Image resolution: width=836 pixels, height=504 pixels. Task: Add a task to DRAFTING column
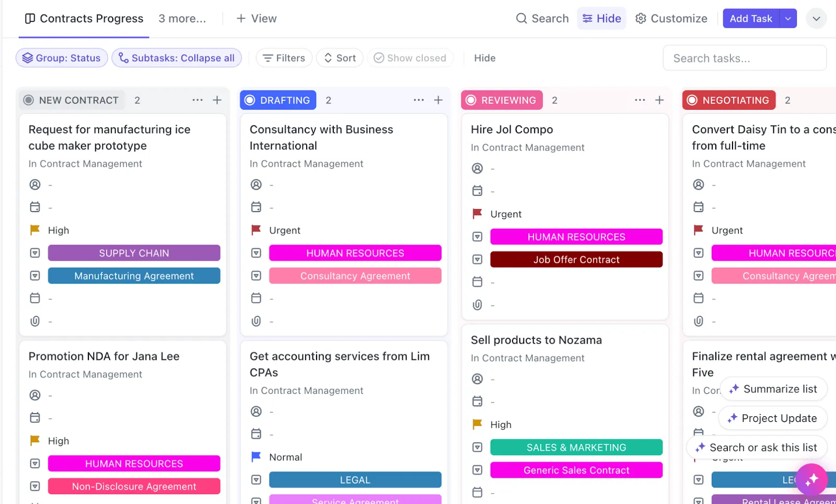(438, 100)
